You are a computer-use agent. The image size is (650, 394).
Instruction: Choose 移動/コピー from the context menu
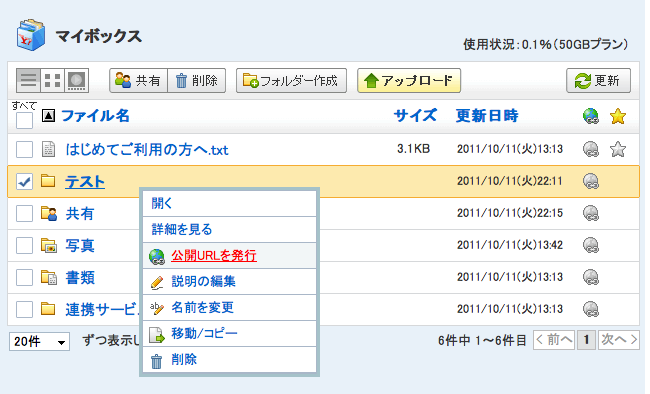[x=229, y=333]
